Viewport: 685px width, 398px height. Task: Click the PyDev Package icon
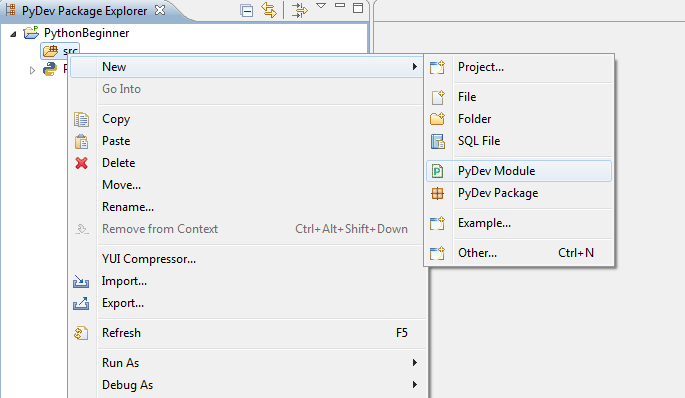pyautogui.click(x=437, y=193)
